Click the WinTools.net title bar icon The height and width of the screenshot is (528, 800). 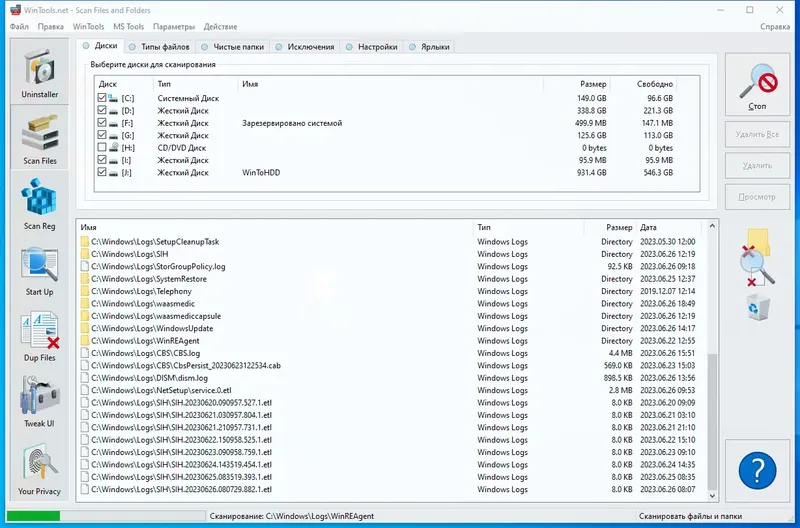[x=15, y=10]
